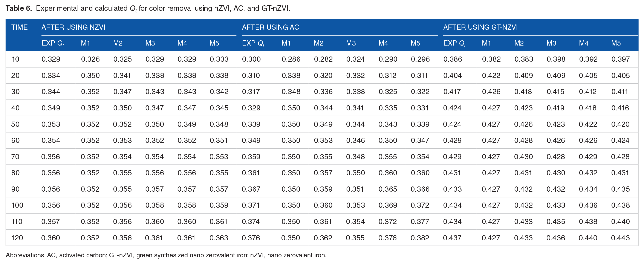Viewport: 644px width, 264px height.
Task: Click the 0.443 value in the last row
Action: pos(620,238)
